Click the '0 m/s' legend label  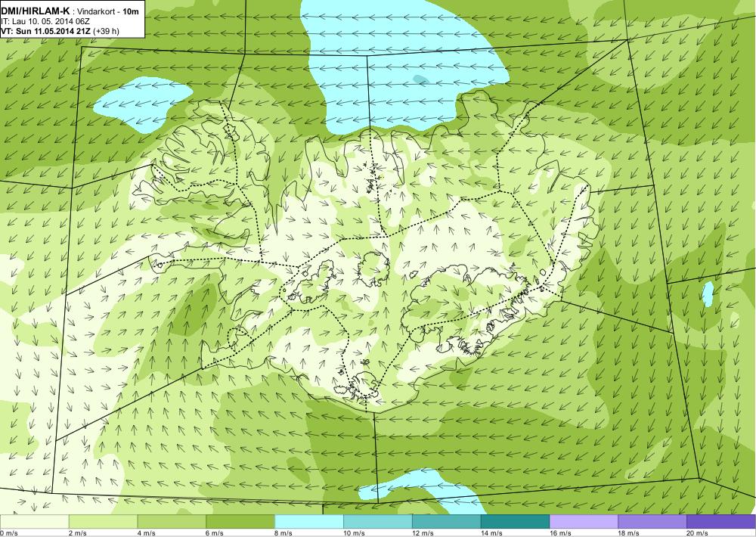coord(8,533)
